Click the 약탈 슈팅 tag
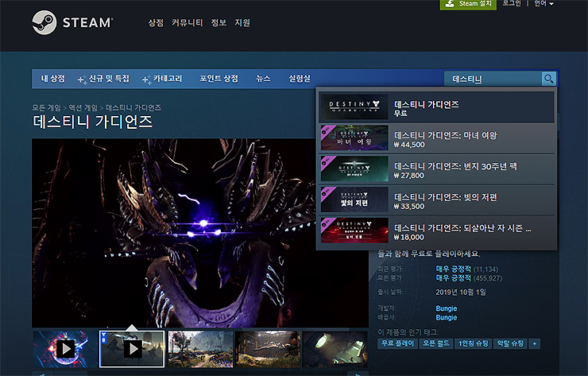Screen dimensions: 588x376 tap(510, 343)
